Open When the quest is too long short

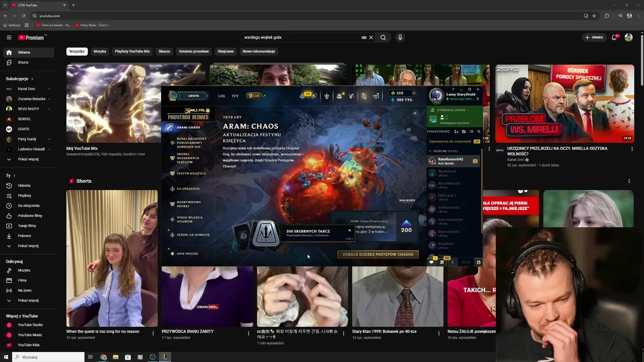point(112,258)
